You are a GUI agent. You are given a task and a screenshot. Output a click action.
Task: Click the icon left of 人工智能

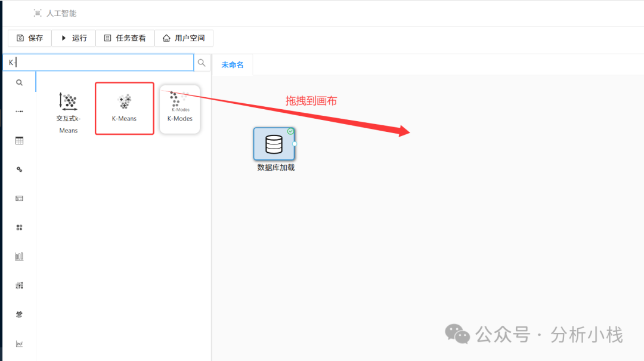38,13
